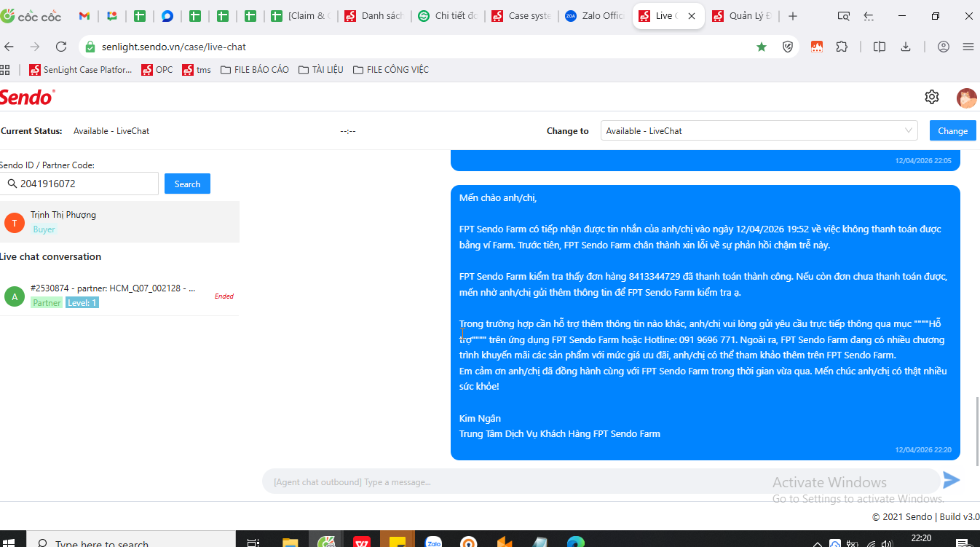Click the chat scrollbar thumb

pyautogui.click(x=977, y=430)
